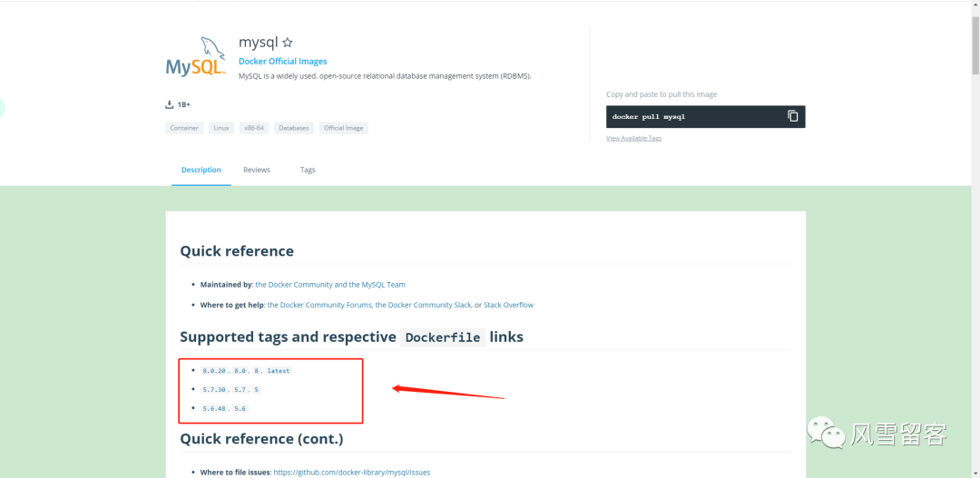Click the Quick reference (cont.) heading
The image size is (980, 478).
pyautogui.click(x=262, y=439)
